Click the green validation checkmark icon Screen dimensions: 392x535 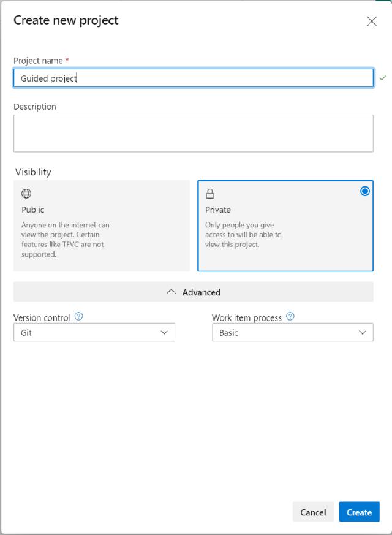[383, 78]
